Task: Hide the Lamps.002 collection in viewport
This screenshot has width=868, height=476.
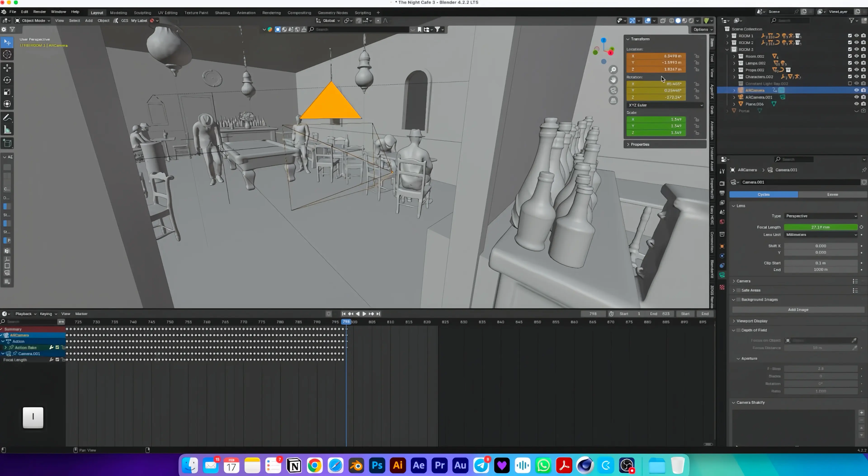Action: pos(856,63)
